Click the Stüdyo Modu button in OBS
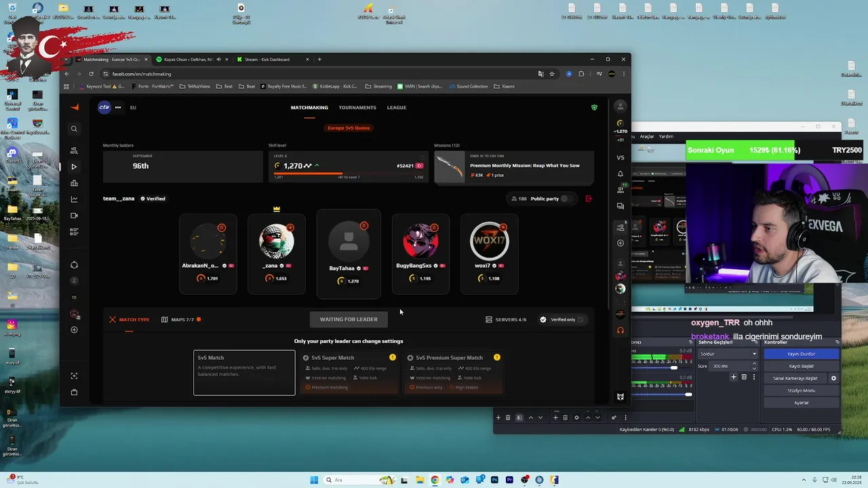The width and height of the screenshot is (868, 488). [801, 390]
